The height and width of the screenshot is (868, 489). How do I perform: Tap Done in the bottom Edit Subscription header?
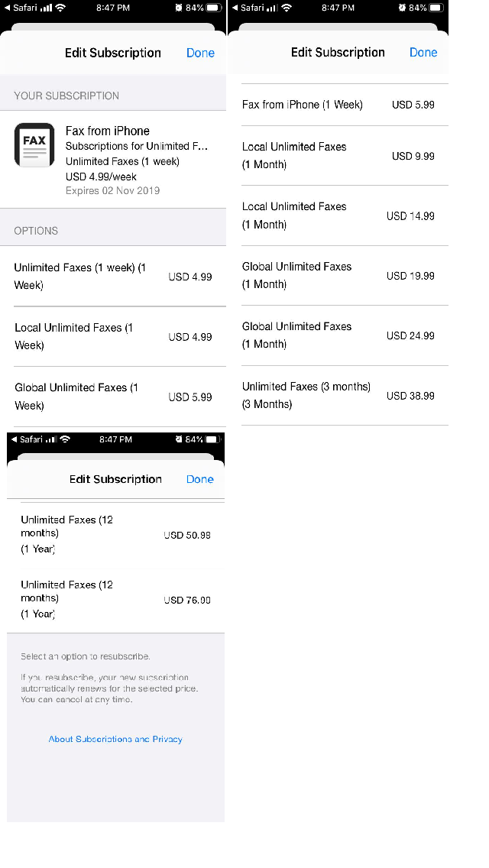[200, 479]
